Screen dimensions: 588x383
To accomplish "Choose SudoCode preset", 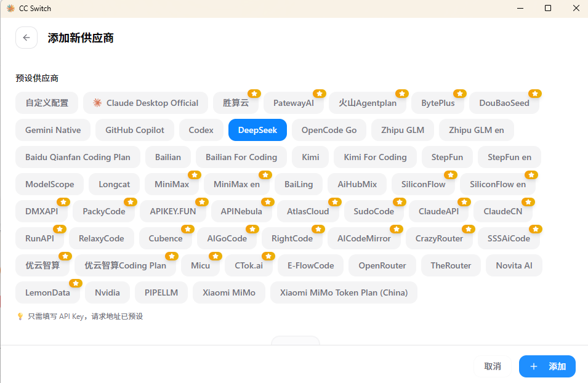I will (x=374, y=211).
